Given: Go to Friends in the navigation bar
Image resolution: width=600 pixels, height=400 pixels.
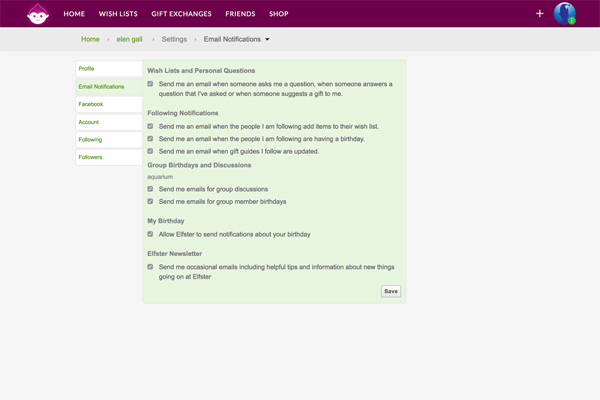Looking at the screenshot, I should [x=240, y=14].
